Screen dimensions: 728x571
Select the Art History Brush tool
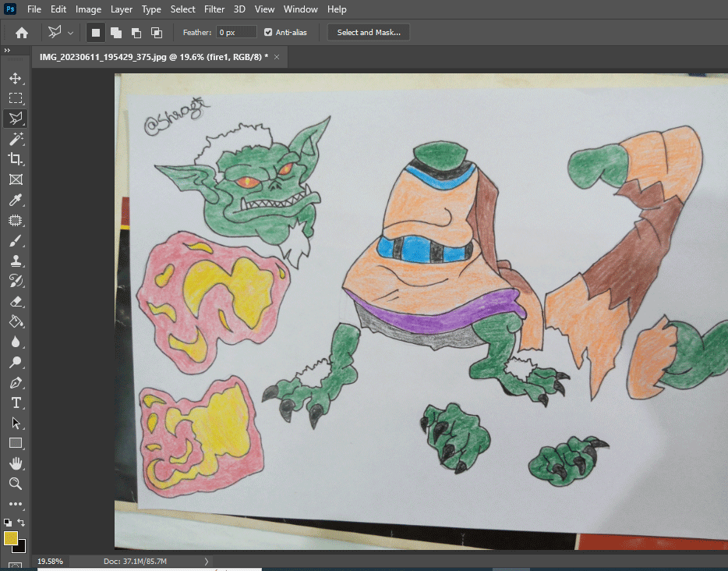[16, 281]
